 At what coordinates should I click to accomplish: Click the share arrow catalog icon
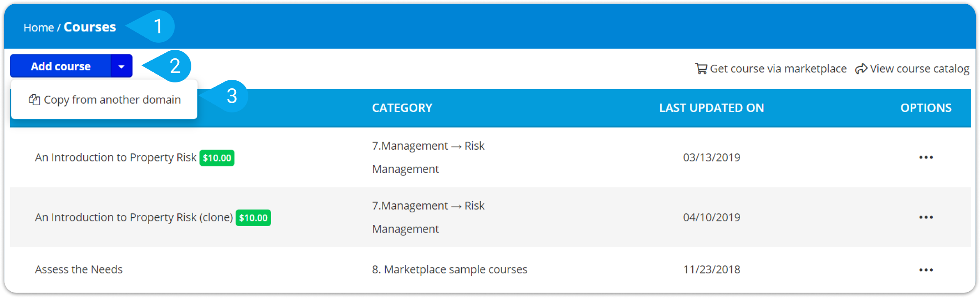(861, 68)
